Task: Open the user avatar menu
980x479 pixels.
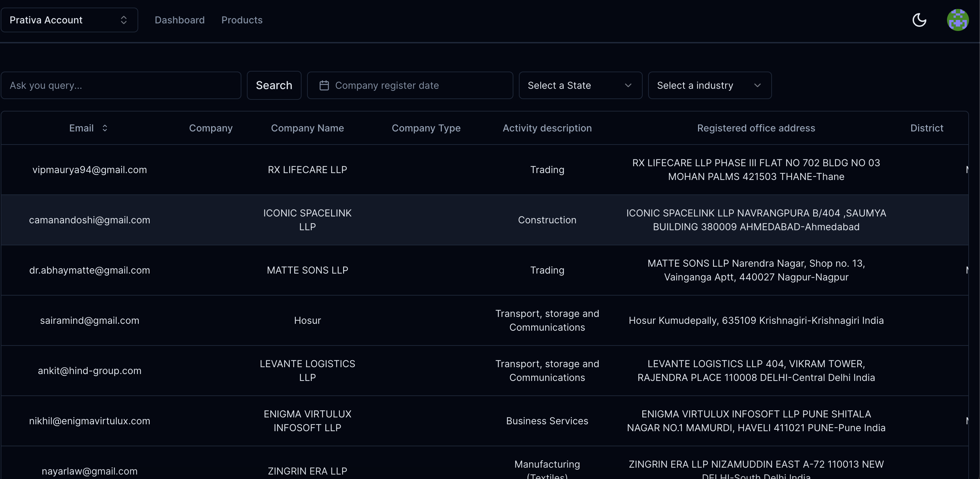Action: (x=957, y=20)
